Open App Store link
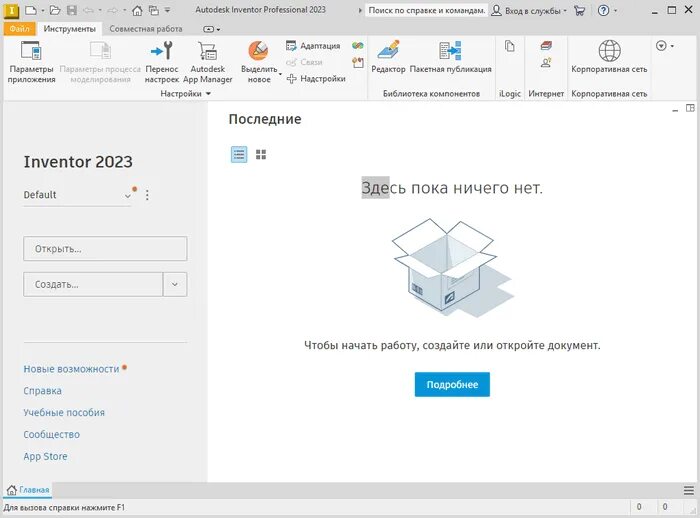The width and height of the screenshot is (700, 518). tap(46, 456)
